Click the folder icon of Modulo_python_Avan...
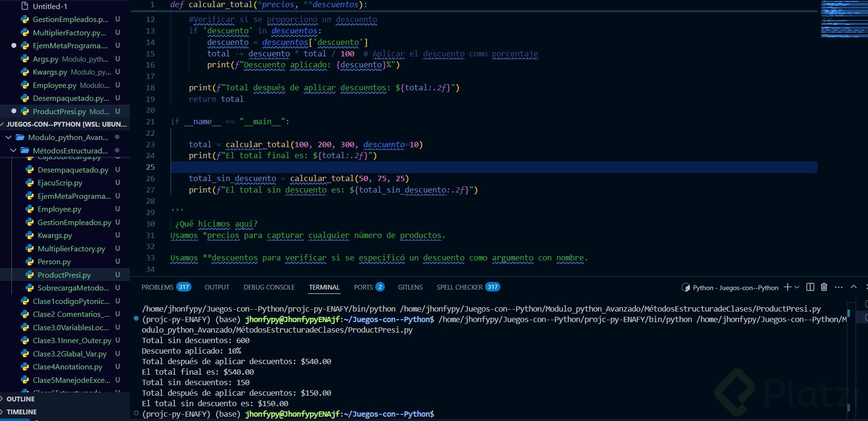The width and height of the screenshot is (868, 421). coord(20,138)
